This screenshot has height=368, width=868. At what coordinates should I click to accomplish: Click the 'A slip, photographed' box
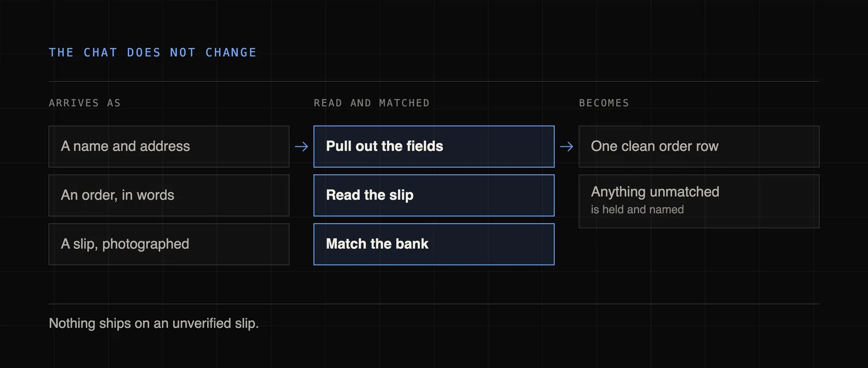[x=169, y=244]
